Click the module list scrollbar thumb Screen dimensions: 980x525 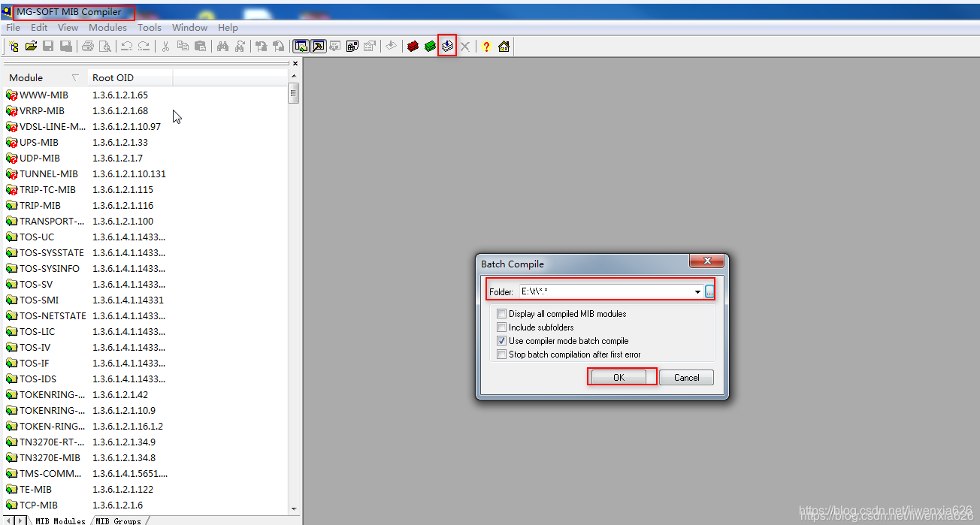pyautogui.click(x=294, y=92)
